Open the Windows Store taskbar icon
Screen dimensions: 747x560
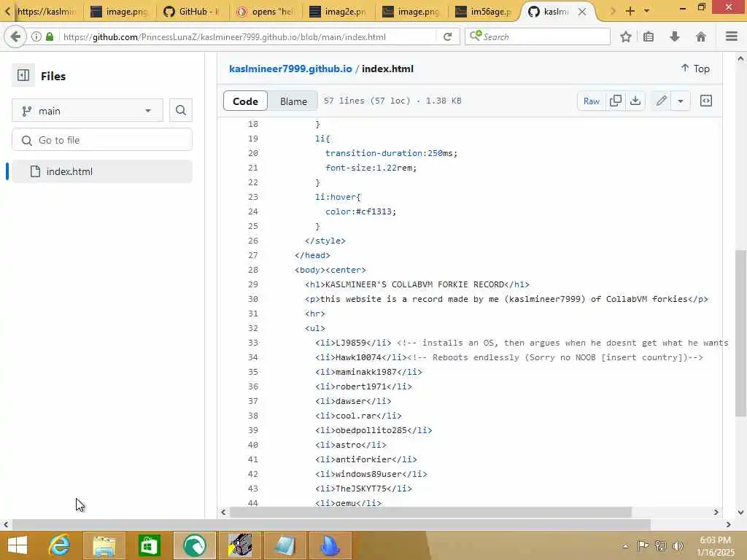(149, 545)
